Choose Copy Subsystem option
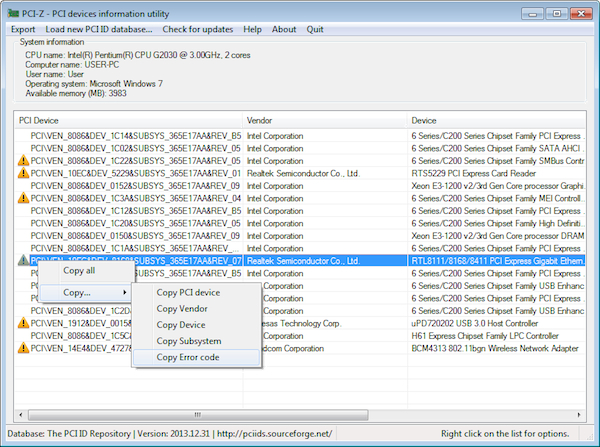 pyautogui.click(x=196, y=341)
